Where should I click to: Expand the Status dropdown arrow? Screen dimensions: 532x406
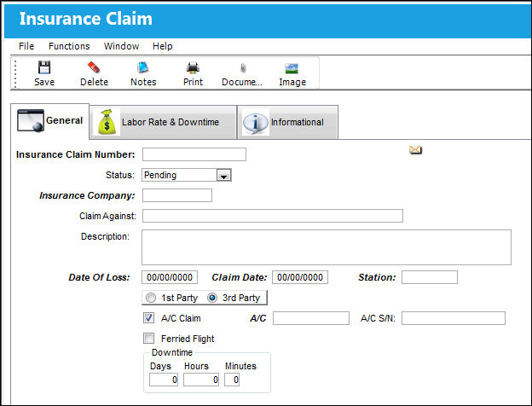(223, 175)
